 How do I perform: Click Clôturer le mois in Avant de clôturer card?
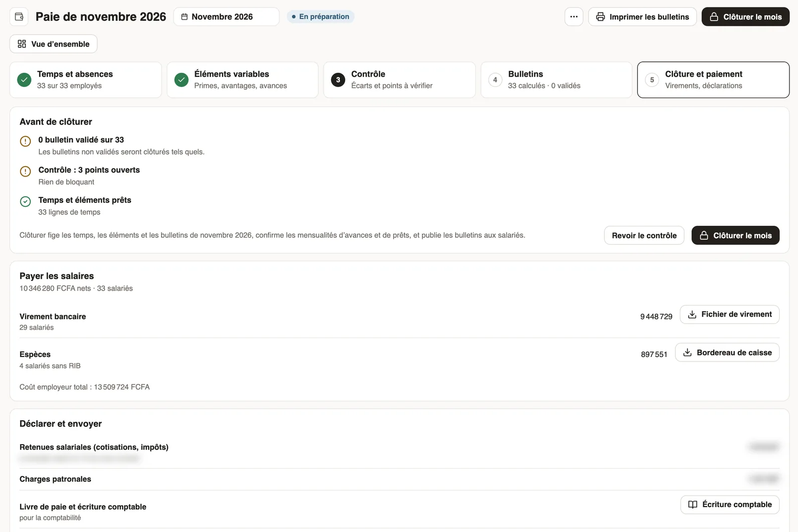click(x=736, y=235)
